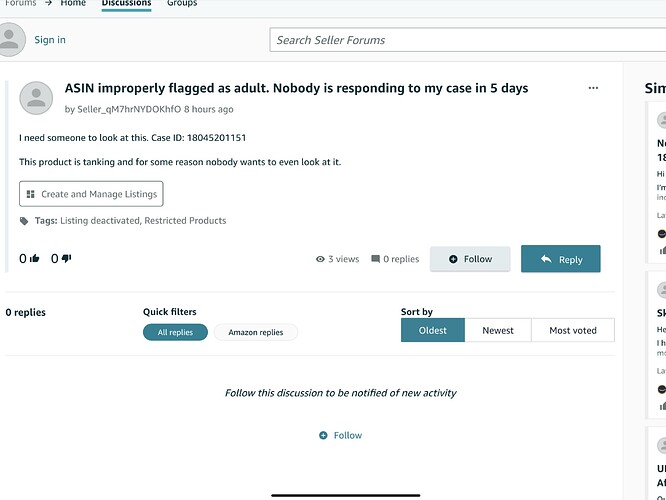Select the Amazon replies quick filter
This screenshot has width=666, height=500.
pos(256,332)
